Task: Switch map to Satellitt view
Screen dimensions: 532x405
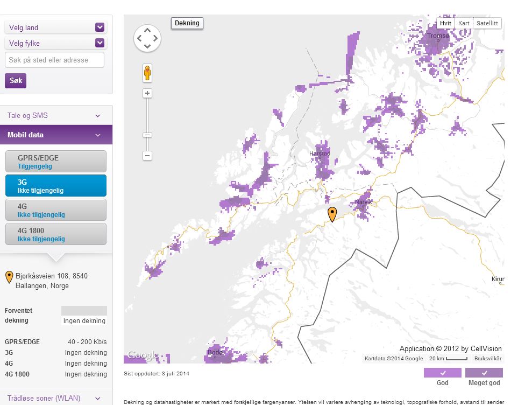Action: tap(487, 23)
